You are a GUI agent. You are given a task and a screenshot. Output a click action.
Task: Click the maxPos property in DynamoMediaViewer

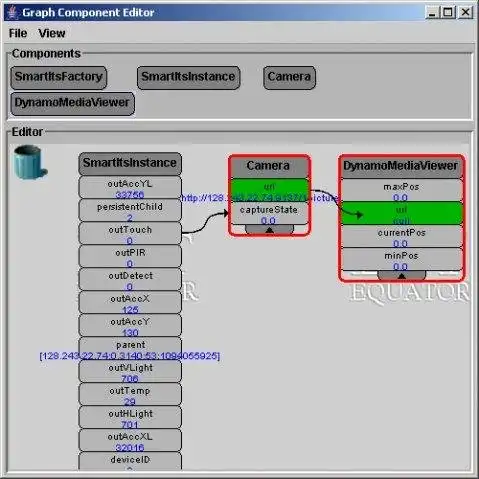401,190
